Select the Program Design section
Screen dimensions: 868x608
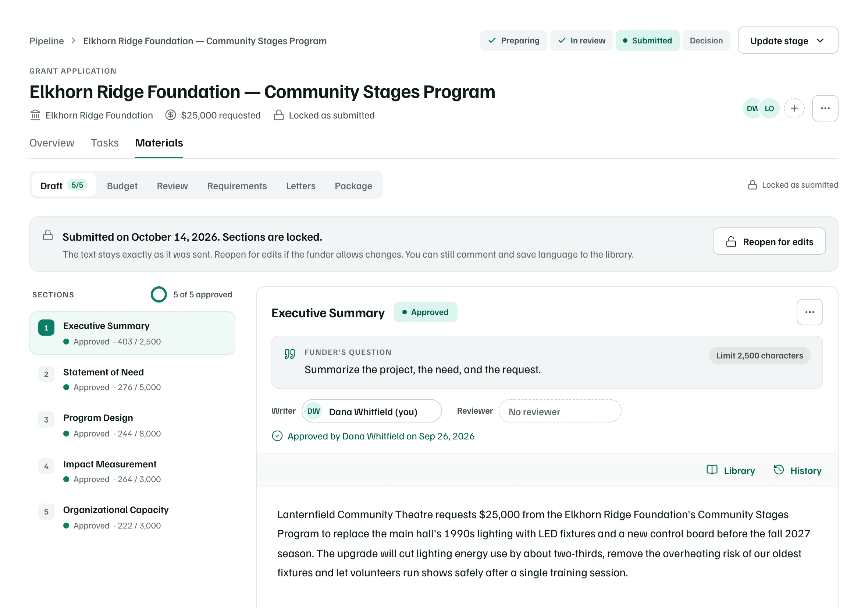tap(132, 425)
